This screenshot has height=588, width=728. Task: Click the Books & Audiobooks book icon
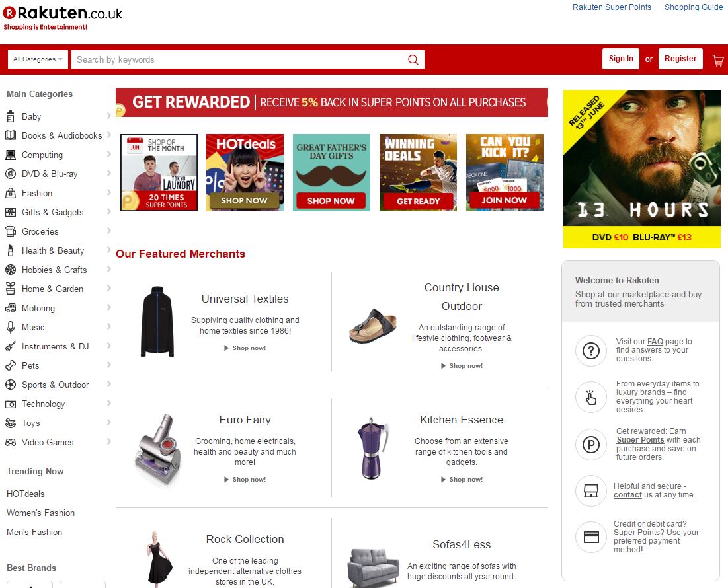10,135
